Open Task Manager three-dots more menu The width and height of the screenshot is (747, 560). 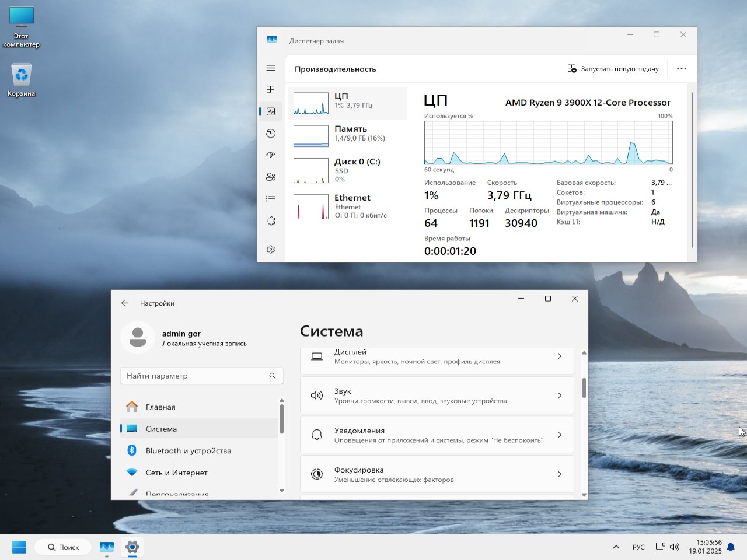click(682, 69)
